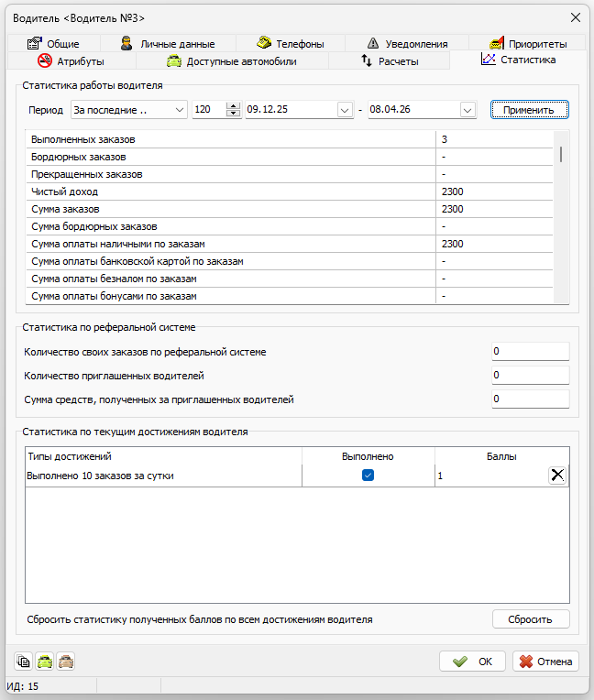
Task: Click the Баллы value 1 cell
Action: (491, 476)
